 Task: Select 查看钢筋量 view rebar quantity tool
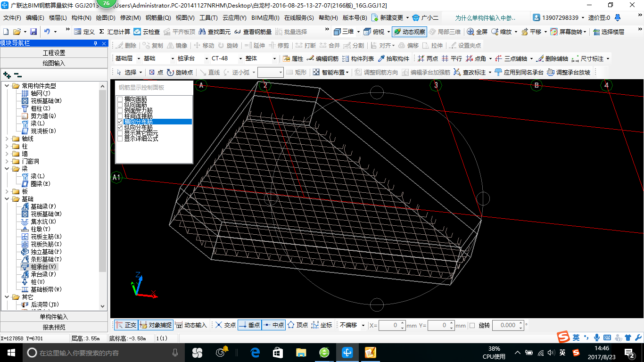tap(253, 32)
